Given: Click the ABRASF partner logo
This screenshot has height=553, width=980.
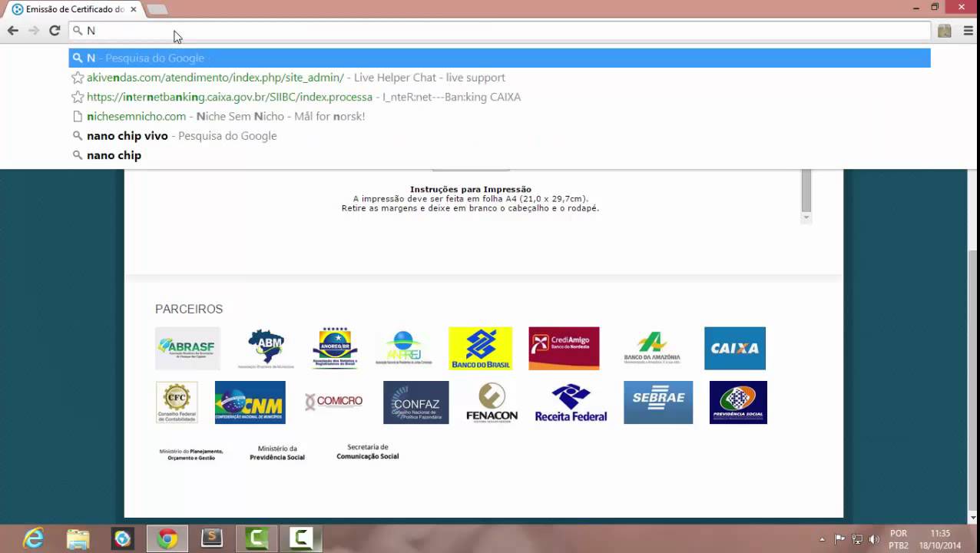Looking at the screenshot, I should pyautogui.click(x=187, y=348).
